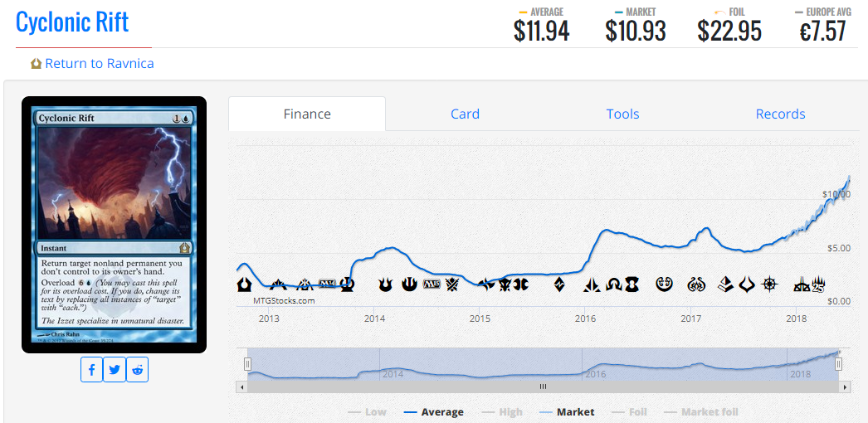Click the €7.57 Europe average price
This screenshot has height=423, width=868.
[822, 31]
